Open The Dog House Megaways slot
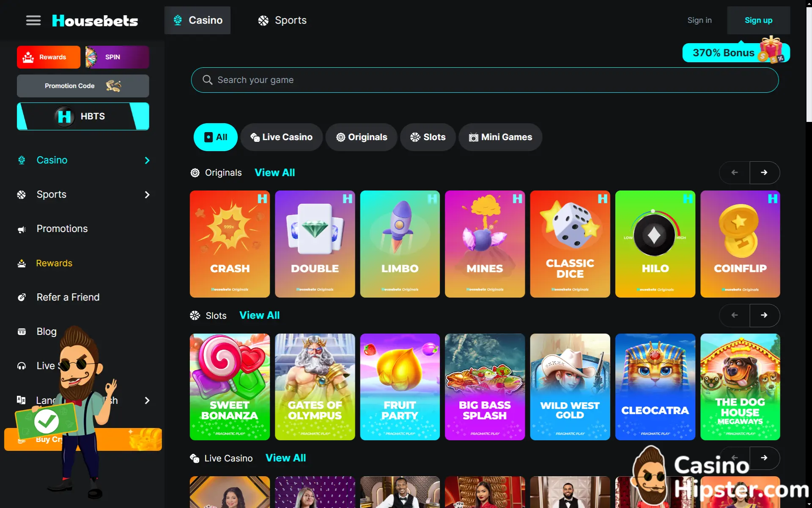 pos(740,387)
